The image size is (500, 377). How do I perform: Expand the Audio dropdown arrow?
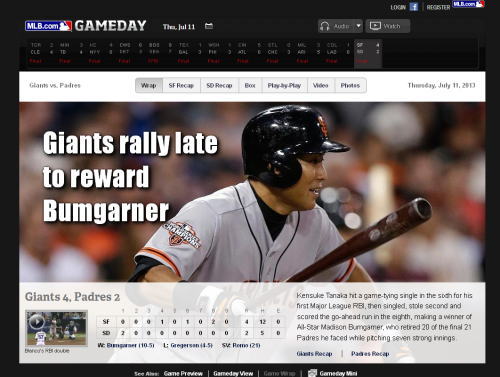coord(358,26)
